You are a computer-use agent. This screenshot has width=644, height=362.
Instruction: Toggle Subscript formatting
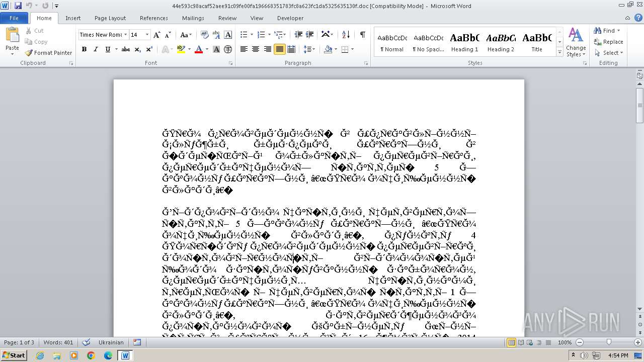138,49
